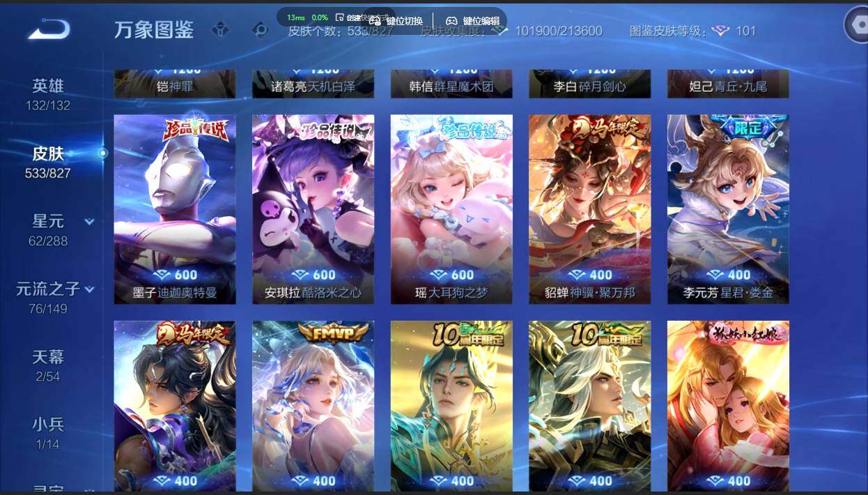The width and height of the screenshot is (868, 495).
Task: Click the 600 gem value on 瑶 card
Action: (x=462, y=275)
